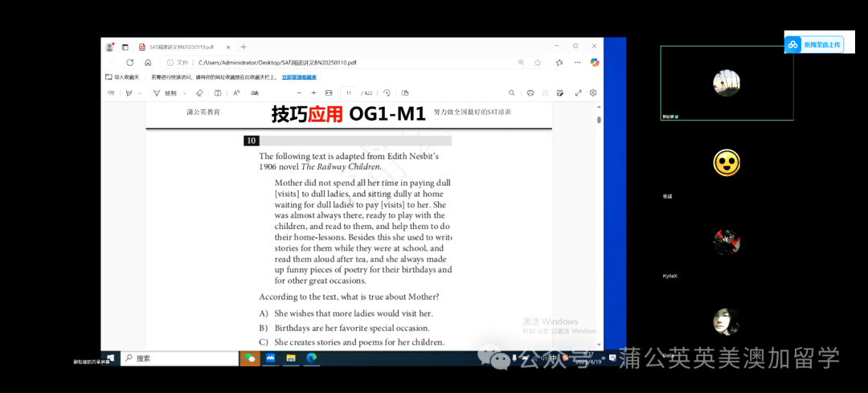Click the PDF vertical scrollbar thumb
This screenshot has height=393, width=868.
599,120
